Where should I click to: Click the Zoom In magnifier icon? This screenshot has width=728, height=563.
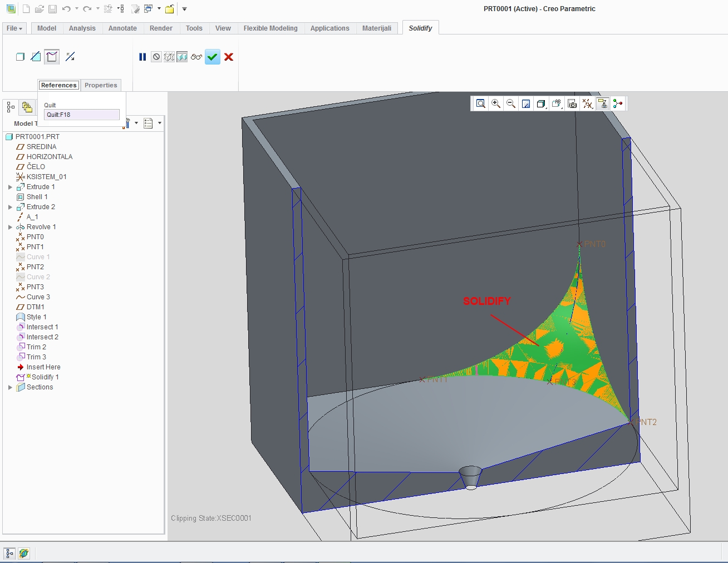496,103
